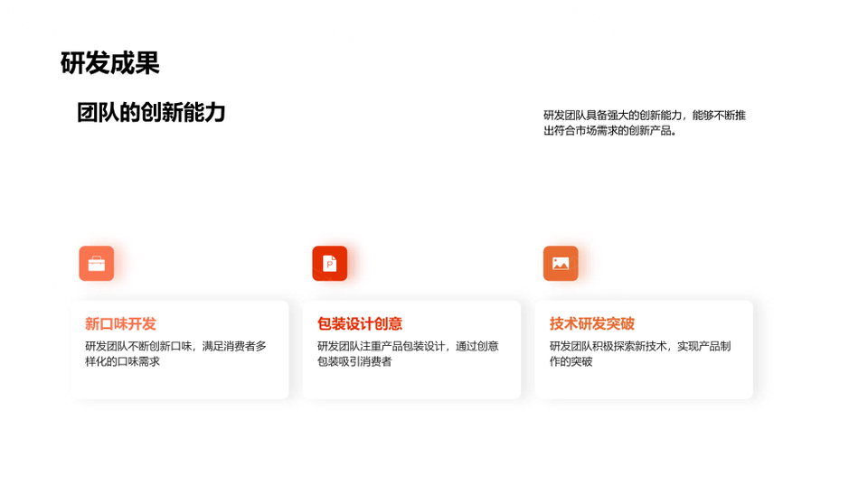Select the text 作的突破
The width and height of the screenshot is (868, 495).
point(571,362)
